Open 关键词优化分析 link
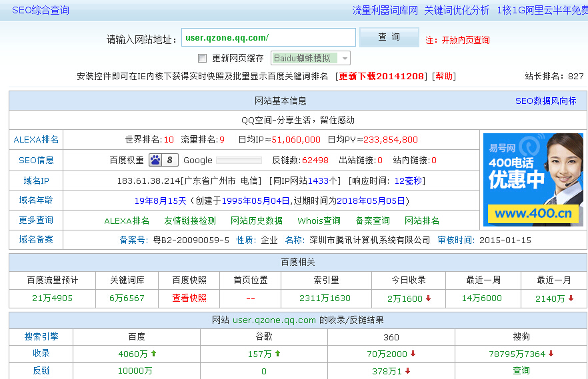This screenshot has width=588, height=379. 457,10
